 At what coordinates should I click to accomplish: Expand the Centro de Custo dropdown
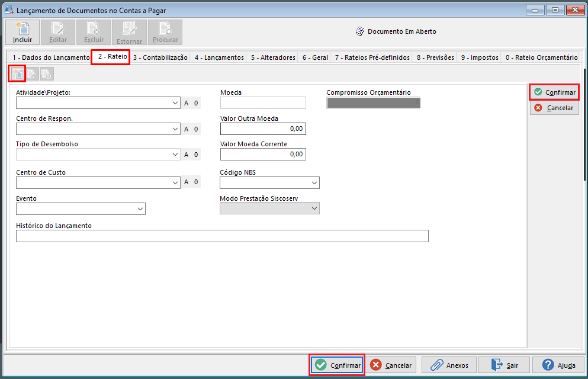(x=175, y=182)
